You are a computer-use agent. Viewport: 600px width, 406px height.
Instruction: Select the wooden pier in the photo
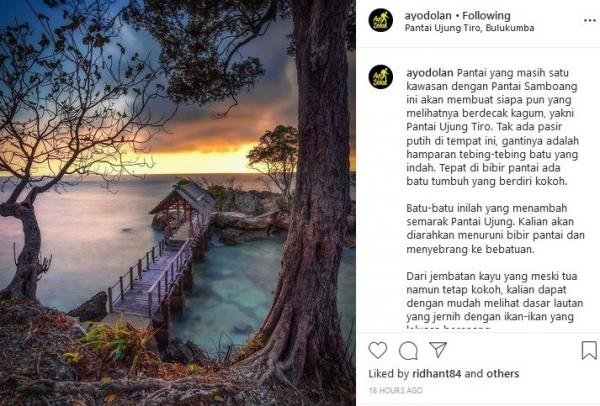tap(163, 253)
